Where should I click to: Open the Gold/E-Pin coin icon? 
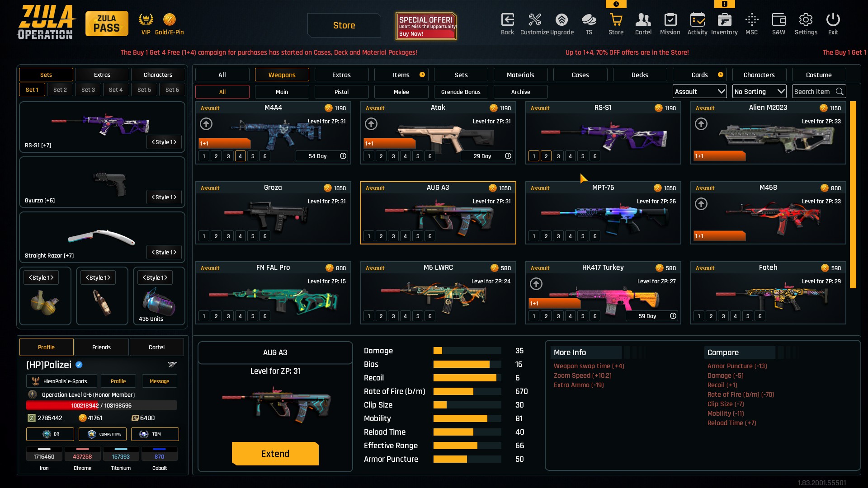pos(169,19)
